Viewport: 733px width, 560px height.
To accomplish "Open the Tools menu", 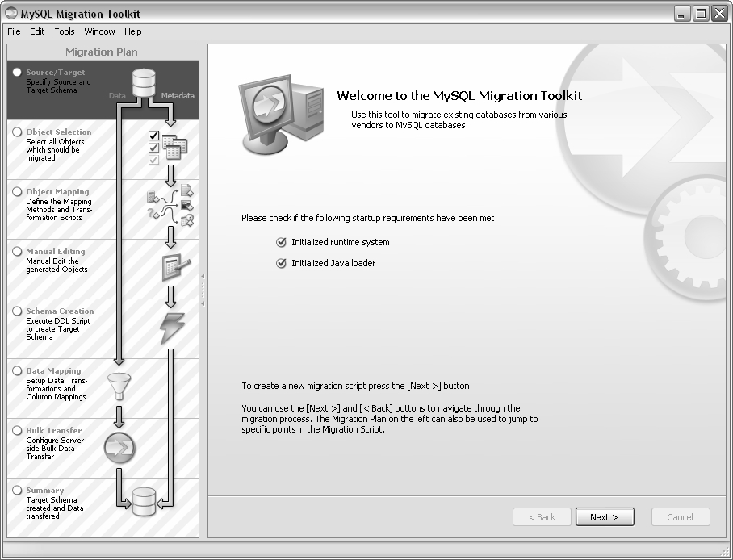I will point(65,31).
